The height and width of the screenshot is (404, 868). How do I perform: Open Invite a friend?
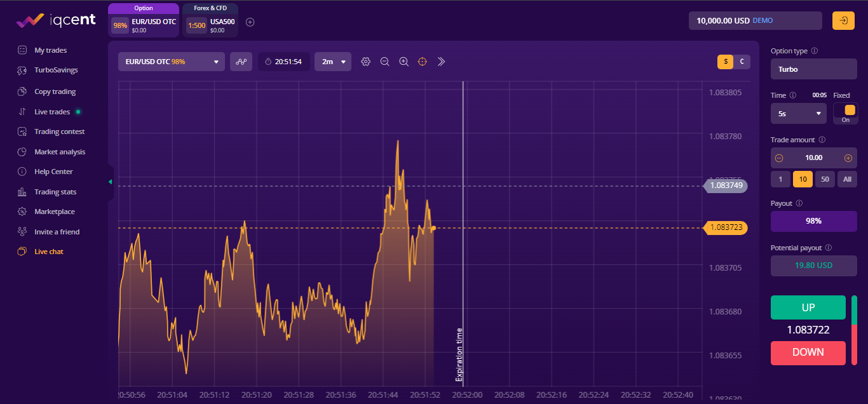click(x=57, y=232)
